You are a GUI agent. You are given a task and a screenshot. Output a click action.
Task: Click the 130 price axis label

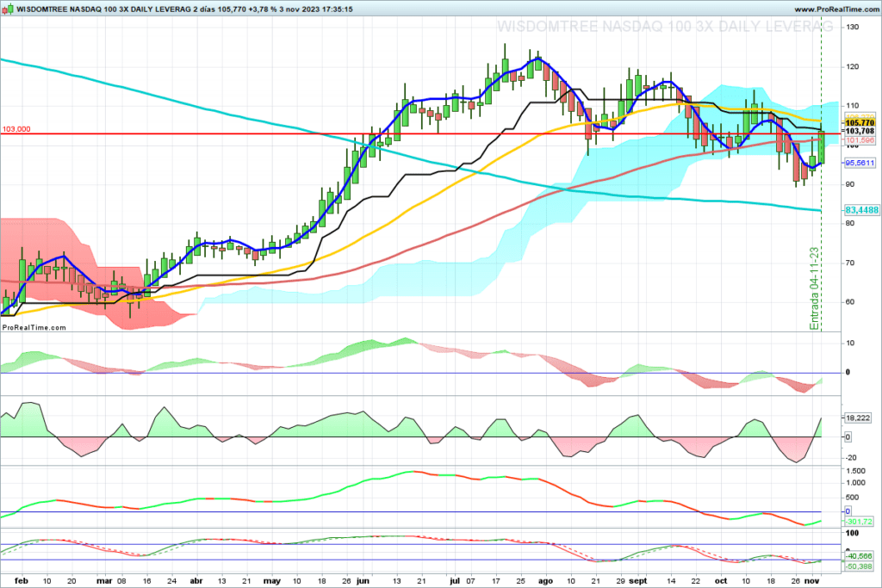coord(852,27)
